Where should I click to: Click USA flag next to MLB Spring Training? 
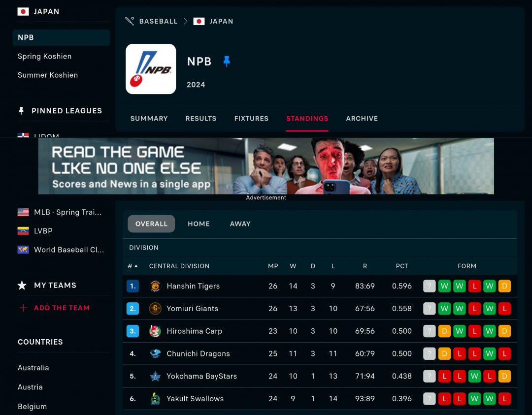click(x=23, y=212)
